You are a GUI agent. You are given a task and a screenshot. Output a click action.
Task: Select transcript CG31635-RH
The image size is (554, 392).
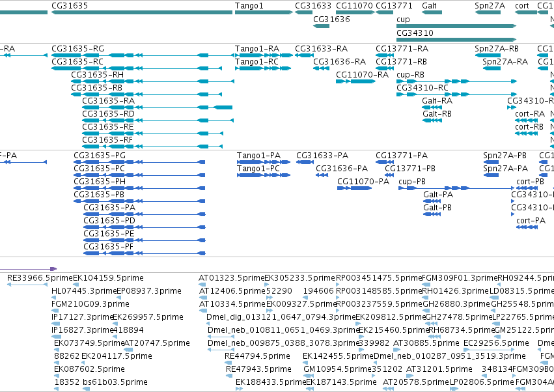coord(98,75)
